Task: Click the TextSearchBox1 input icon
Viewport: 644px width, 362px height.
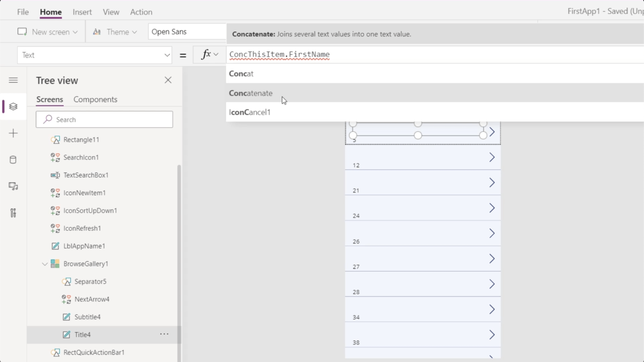Action: pyautogui.click(x=55, y=175)
